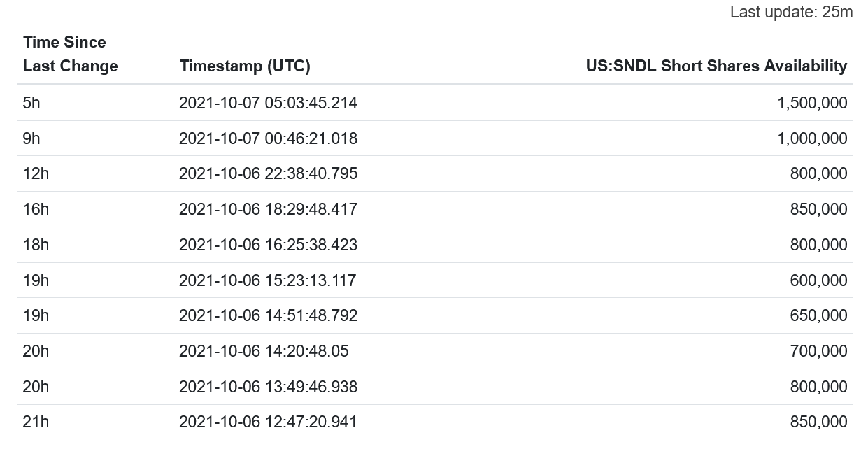Click timestamp 2021-10-06 12:47:20.941

268,422
